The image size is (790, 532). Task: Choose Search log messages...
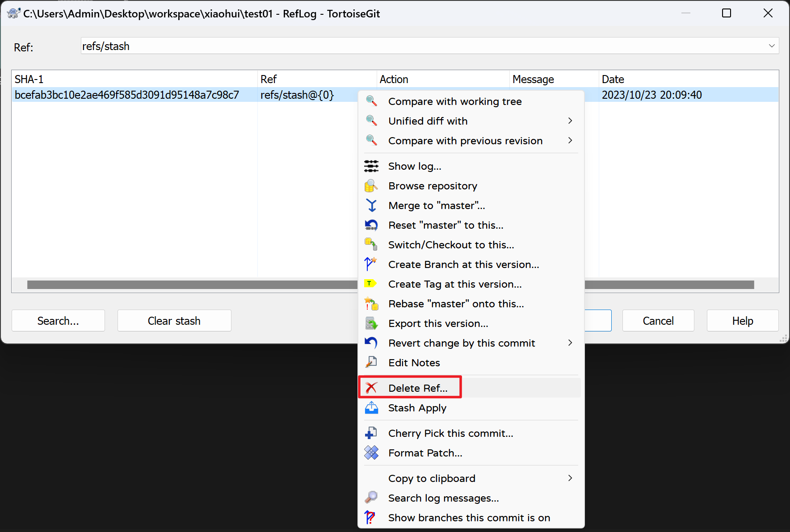pos(471,498)
